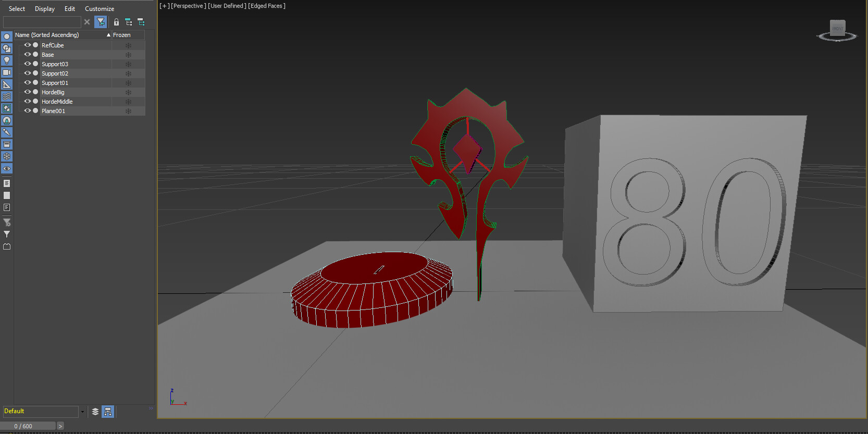Clear the search field with X icon
The image size is (868, 434).
(x=87, y=22)
